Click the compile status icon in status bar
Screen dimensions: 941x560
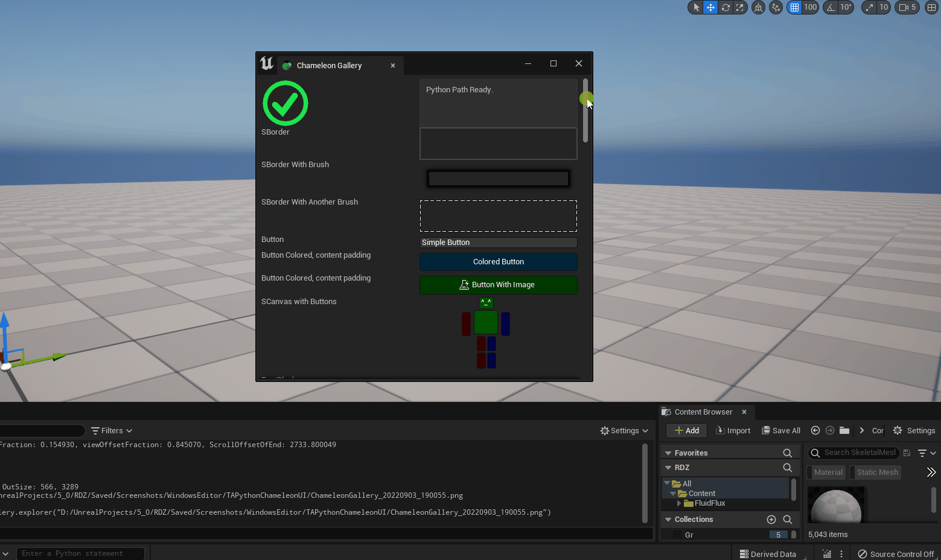827,554
